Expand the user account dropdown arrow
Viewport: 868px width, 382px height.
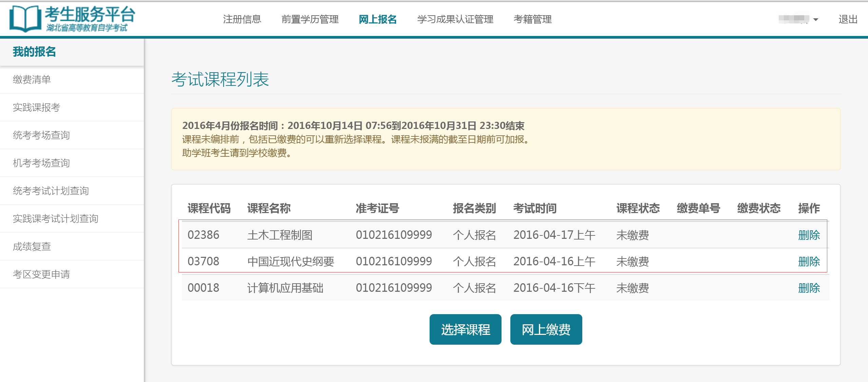[x=815, y=20]
